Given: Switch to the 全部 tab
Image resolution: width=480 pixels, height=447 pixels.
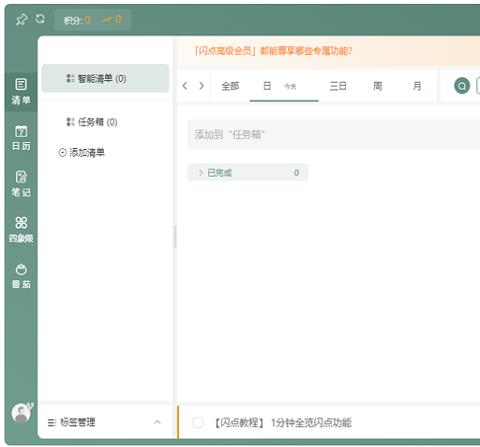Looking at the screenshot, I should point(230,86).
